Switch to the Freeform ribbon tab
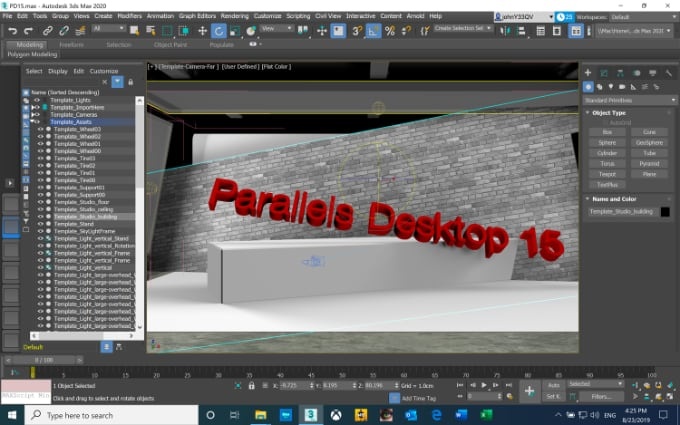This screenshot has height=425, width=680. (72, 45)
